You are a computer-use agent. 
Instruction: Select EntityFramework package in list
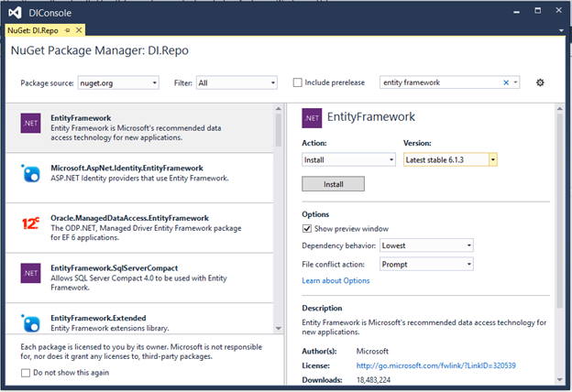click(x=139, y=127)
